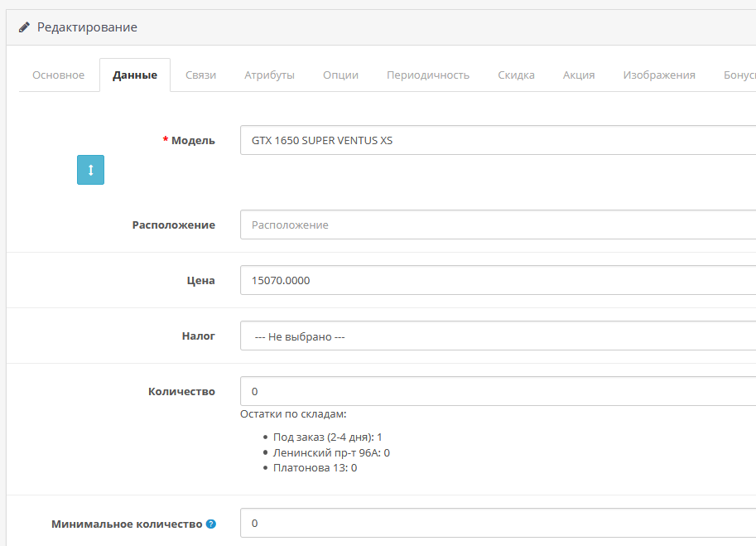Click the Минимальное количество label
Screen dimensions: 756x546
(127, 524)
